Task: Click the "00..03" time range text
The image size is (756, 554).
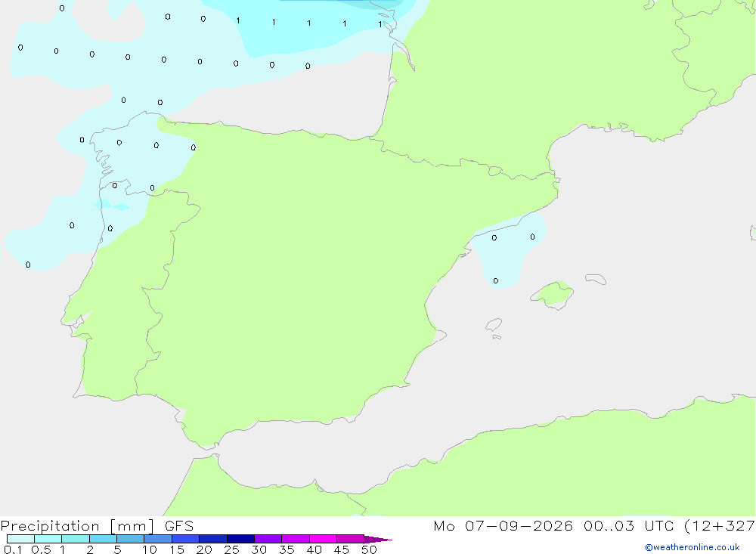Action: 609,525
